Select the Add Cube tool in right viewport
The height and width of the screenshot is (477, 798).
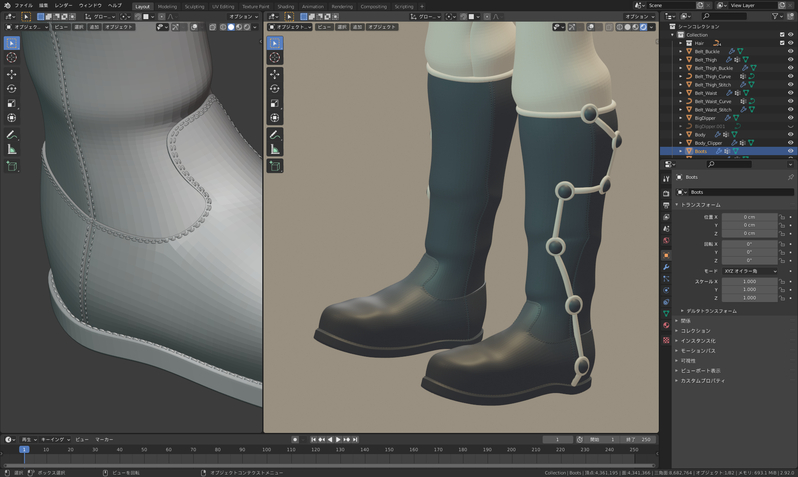[275, 166]
